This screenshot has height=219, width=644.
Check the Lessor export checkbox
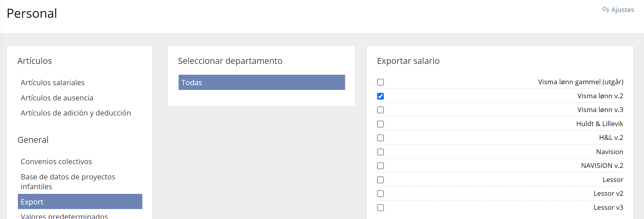[380, 180]
